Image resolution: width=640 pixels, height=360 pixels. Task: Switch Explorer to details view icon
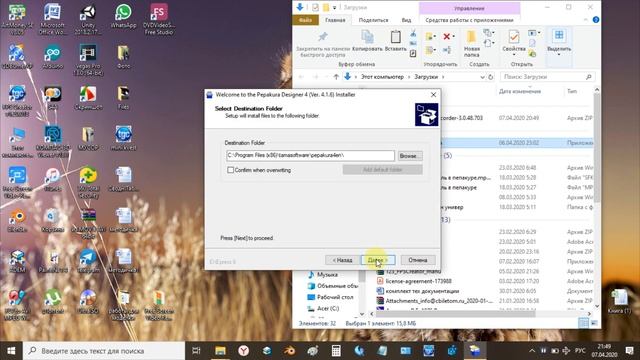pyautogui.click(x=584, y=323)
